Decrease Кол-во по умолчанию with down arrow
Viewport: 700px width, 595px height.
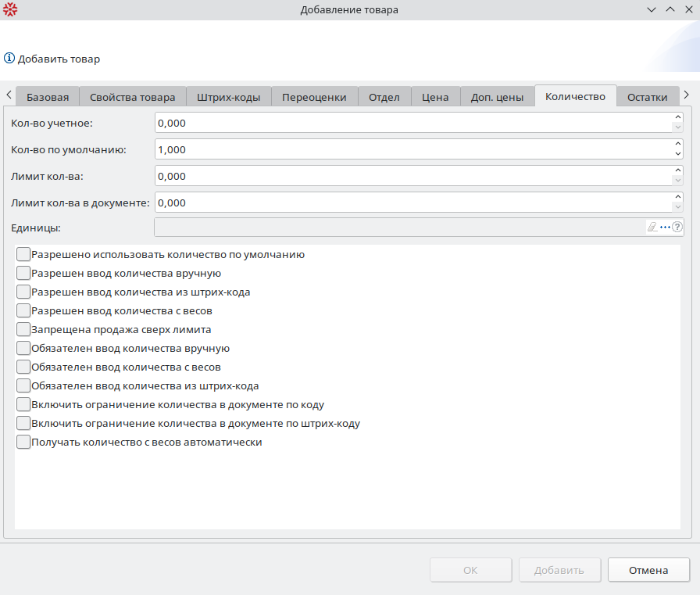tap(677, 154)
